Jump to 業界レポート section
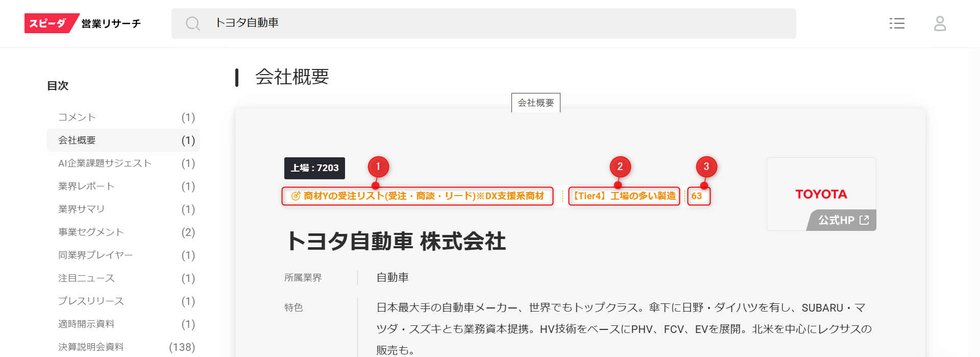This screenshot has width=980, height=357. pos(86,186)
